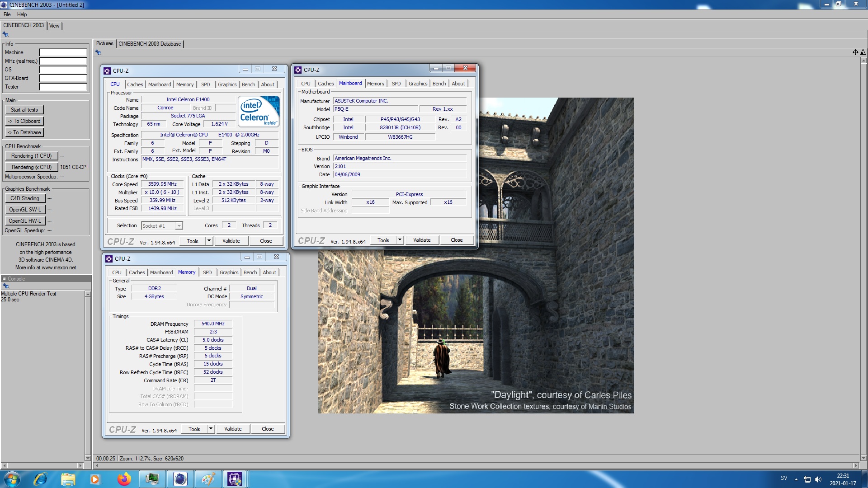
Task: Click the MHz (real freq.) input field
Action: coord(63,61)
